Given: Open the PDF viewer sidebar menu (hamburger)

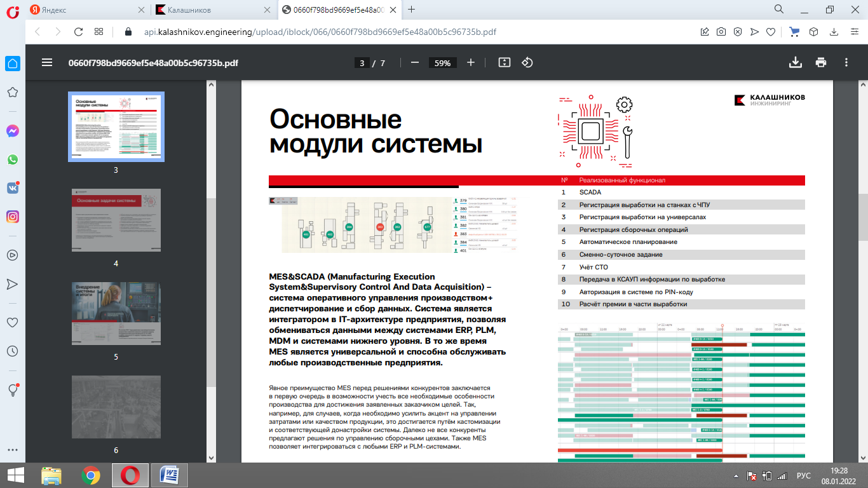Looking at the screenshot, I should [x=46, y=62].
